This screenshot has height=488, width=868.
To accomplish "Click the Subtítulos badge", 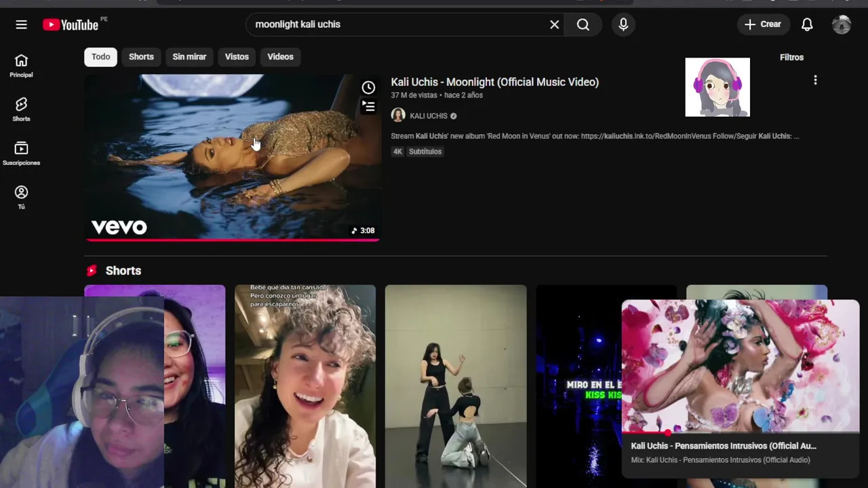I will [425, 152].
